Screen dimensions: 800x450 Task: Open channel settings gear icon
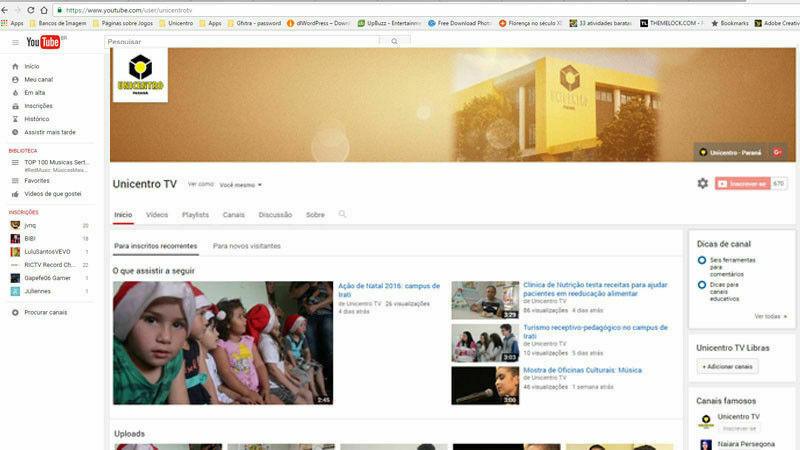[703, 183]
